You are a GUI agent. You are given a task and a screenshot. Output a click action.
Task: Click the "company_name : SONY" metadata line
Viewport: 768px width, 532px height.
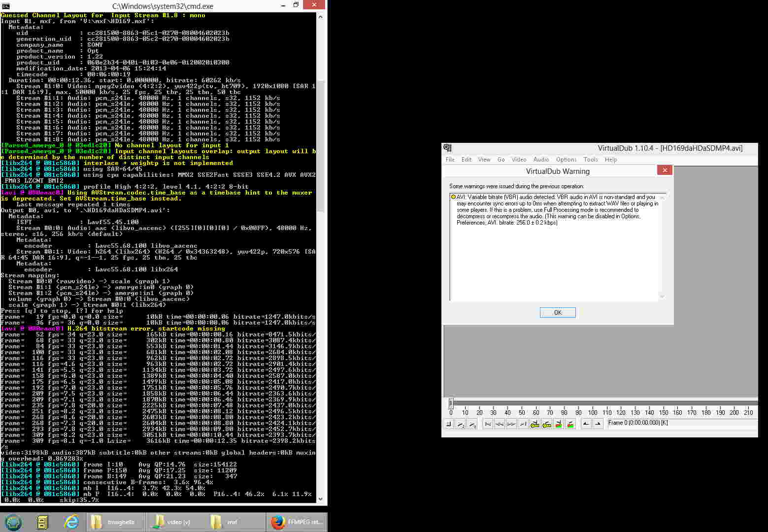tap(60, 45)
